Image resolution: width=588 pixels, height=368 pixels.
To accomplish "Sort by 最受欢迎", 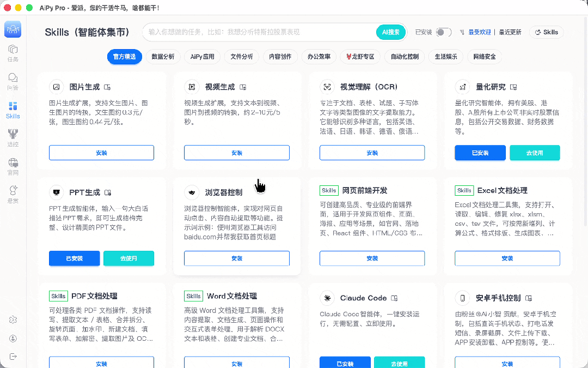I will pyautogui.click(x=479, y=32).
